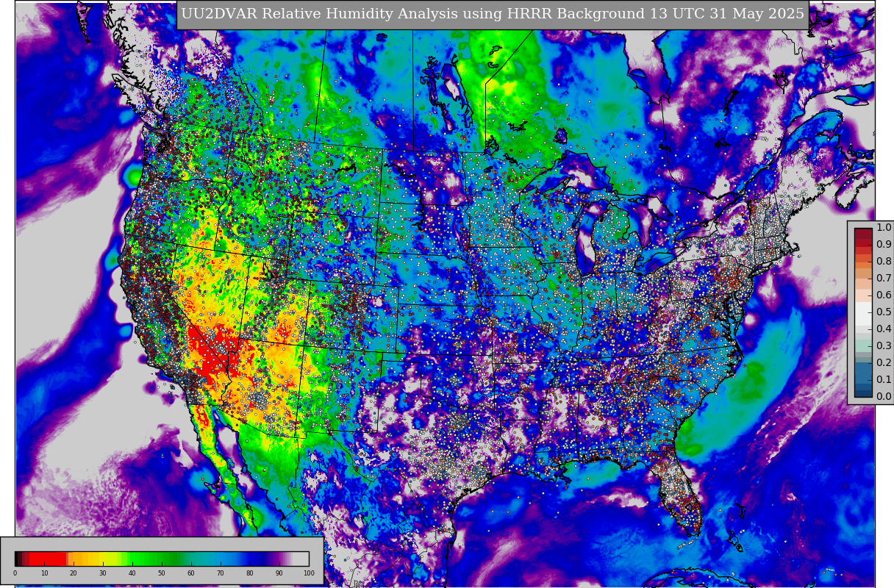Viewport: 894px width, 588px height.
Task: Pick the green segment of humidity scale
Action: coord(151,559)
